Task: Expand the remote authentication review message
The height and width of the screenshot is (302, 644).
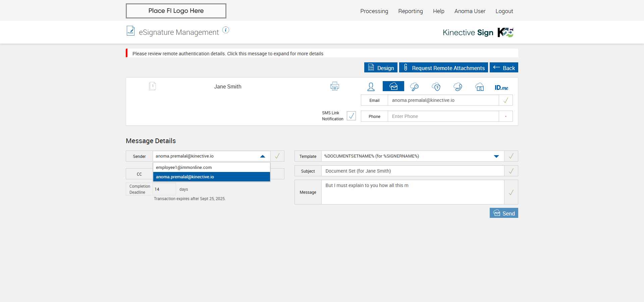Action: point(228,54)
